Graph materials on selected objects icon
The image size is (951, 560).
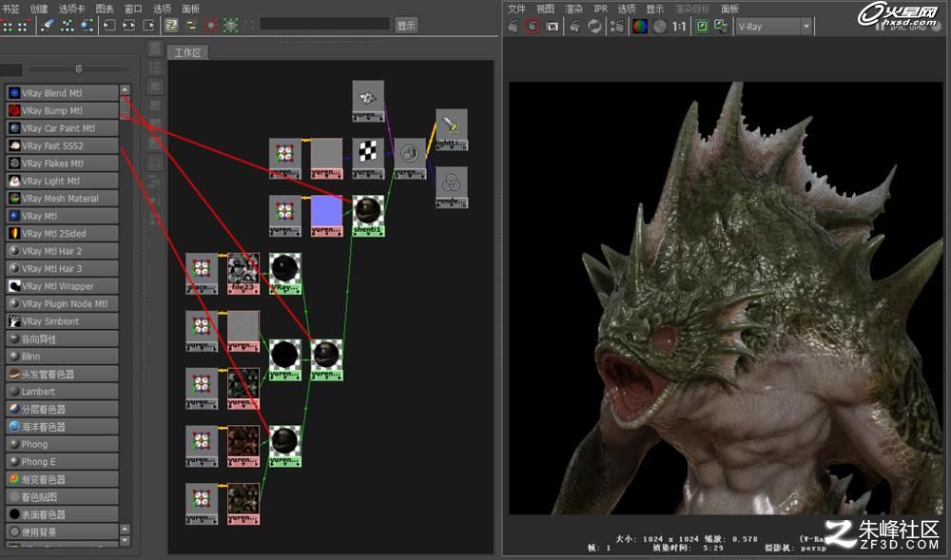pyautogui.click(x=87, y=26)
